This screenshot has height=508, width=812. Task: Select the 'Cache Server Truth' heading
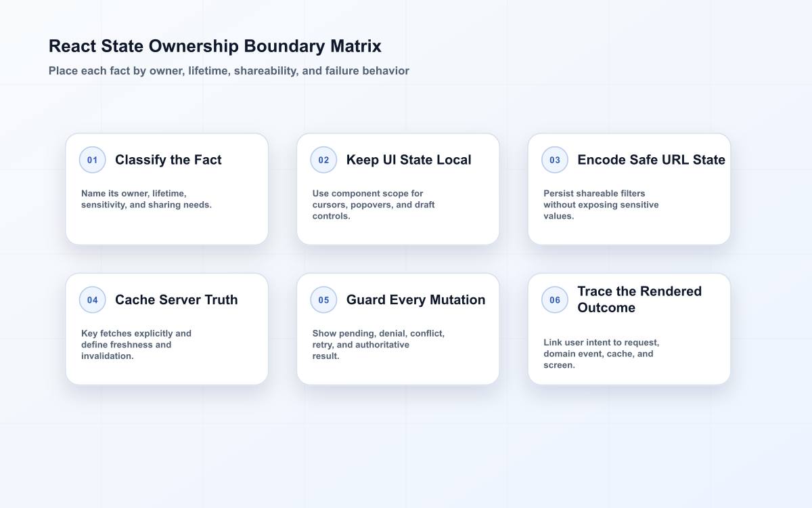pyautogui.click(x=177, y=300)
